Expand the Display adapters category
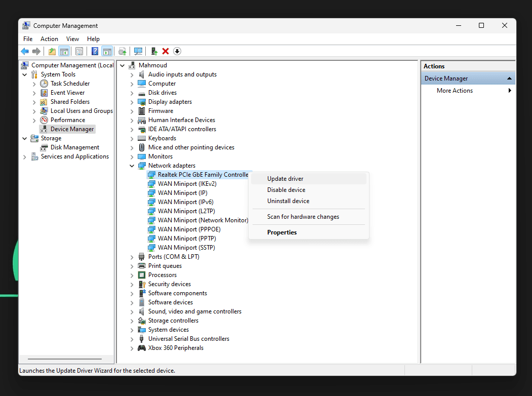This screenshot has height=396, width=532. point(132,102)
